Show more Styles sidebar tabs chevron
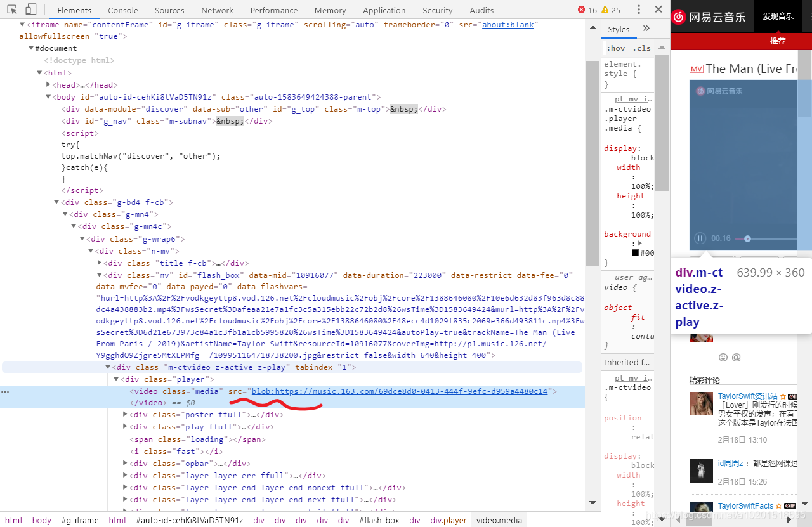Viewport: 812px width, 527px height. coord(646,29)
